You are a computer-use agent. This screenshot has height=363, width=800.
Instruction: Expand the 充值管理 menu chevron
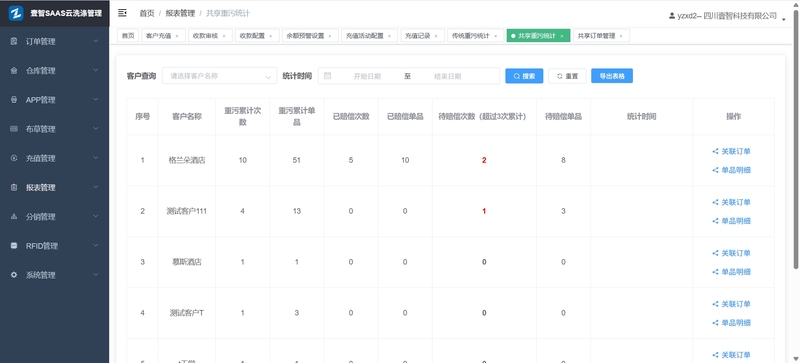click(x=96, y=158)
